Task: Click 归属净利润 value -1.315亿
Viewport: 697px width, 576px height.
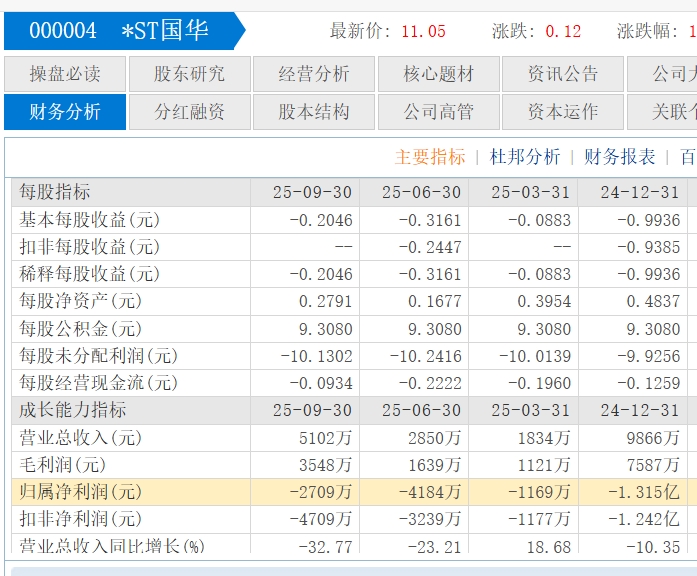Action: tap(645, 492)
